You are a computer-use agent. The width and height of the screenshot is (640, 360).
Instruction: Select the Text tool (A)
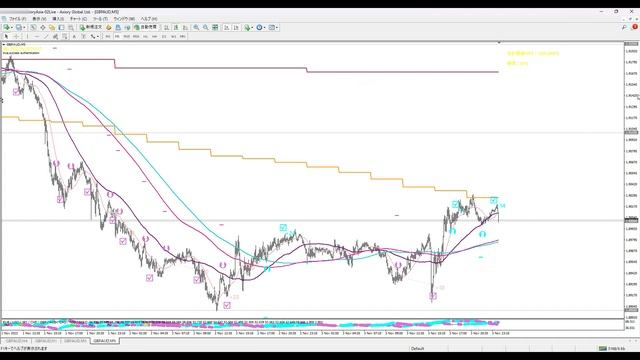point(74,36)
